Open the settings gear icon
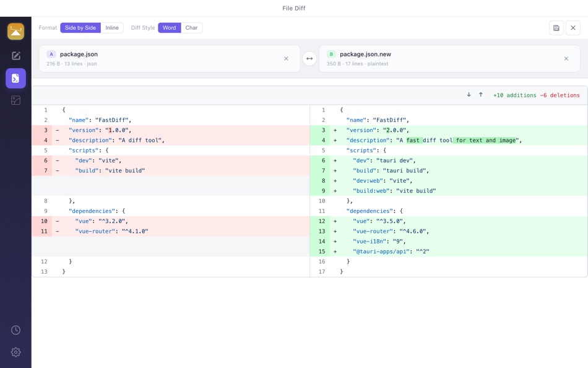 (x=15, y=353)
